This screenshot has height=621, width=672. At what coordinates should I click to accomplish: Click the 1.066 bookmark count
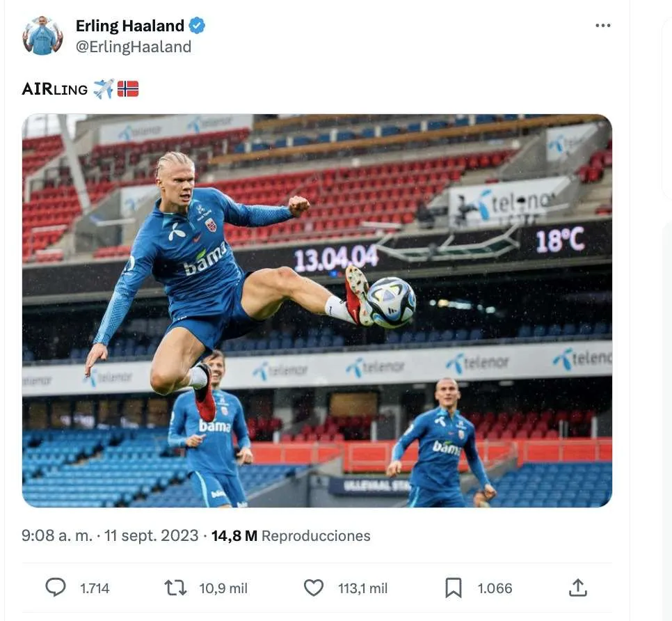(x=493, y=588)
